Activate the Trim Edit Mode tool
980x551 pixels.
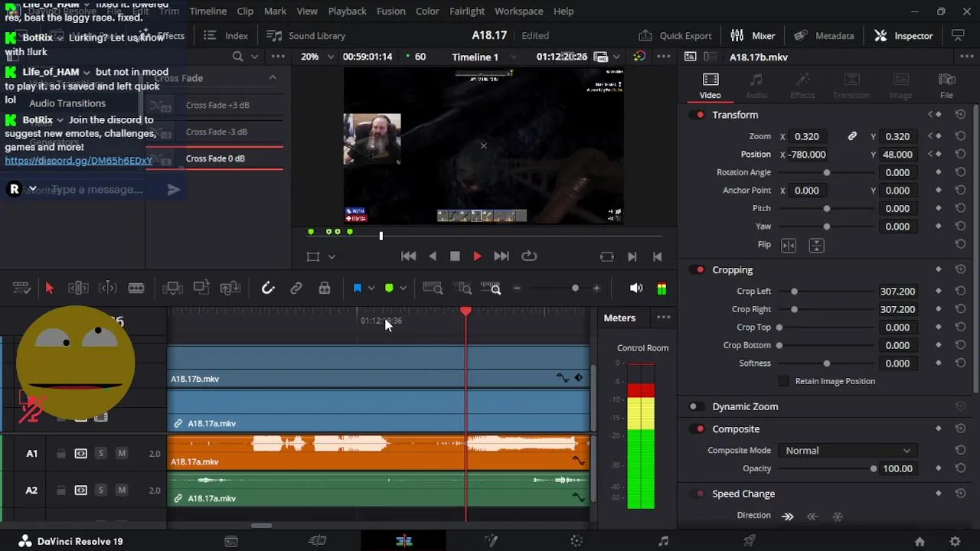(x=78, y=289)
